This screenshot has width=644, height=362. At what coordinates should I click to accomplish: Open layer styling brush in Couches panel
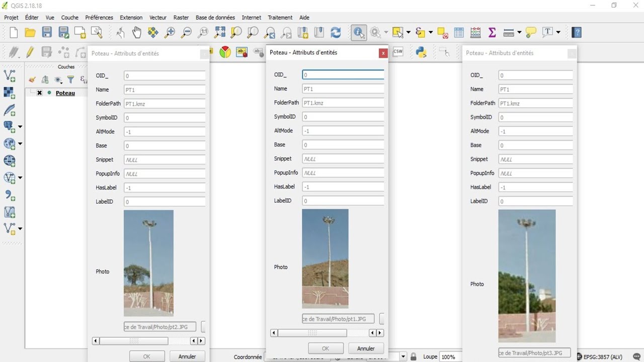pyautogui.click(x=32, y=79)
